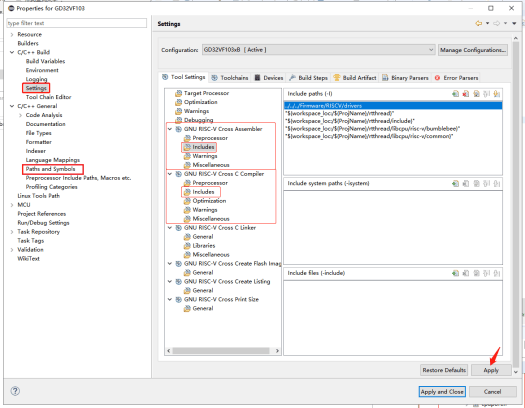Collapse the C/C++ Build tree node

[12, 52]
